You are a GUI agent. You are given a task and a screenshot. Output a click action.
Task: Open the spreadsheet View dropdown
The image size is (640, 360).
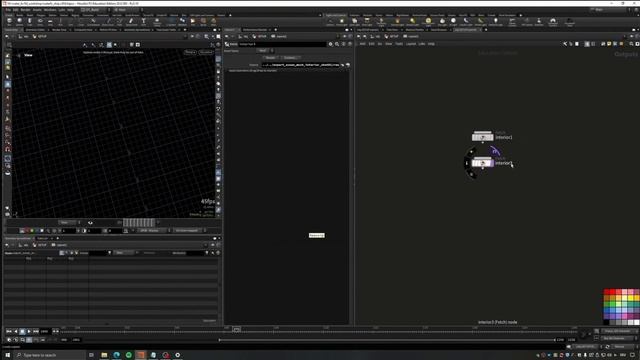125,253
